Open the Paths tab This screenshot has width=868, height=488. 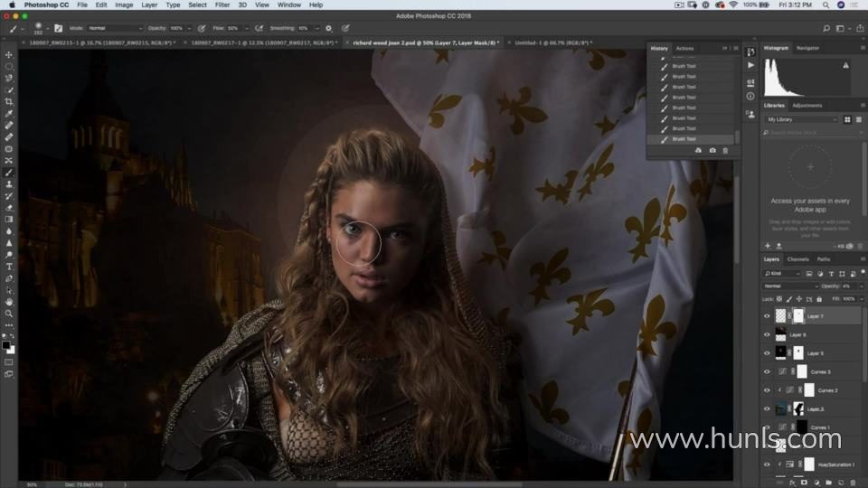point(824,259)
